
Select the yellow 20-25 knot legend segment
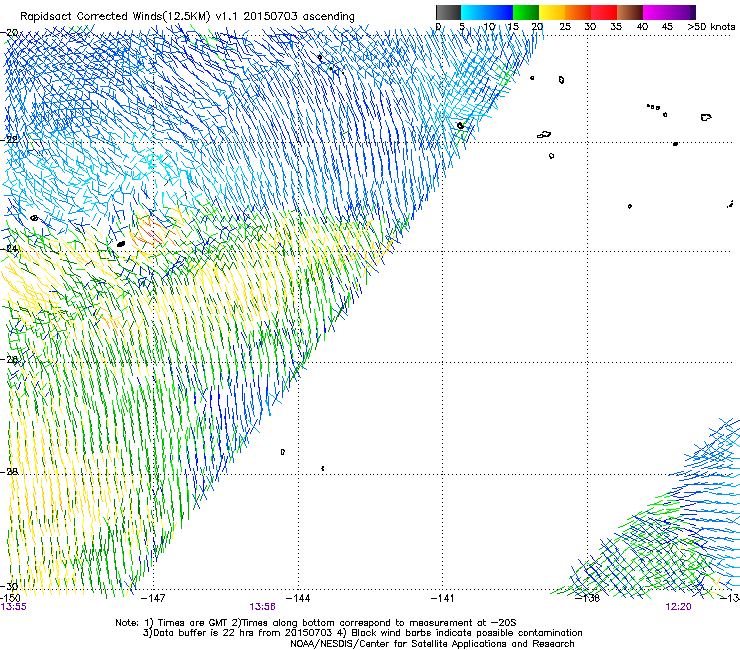point(552,12)
